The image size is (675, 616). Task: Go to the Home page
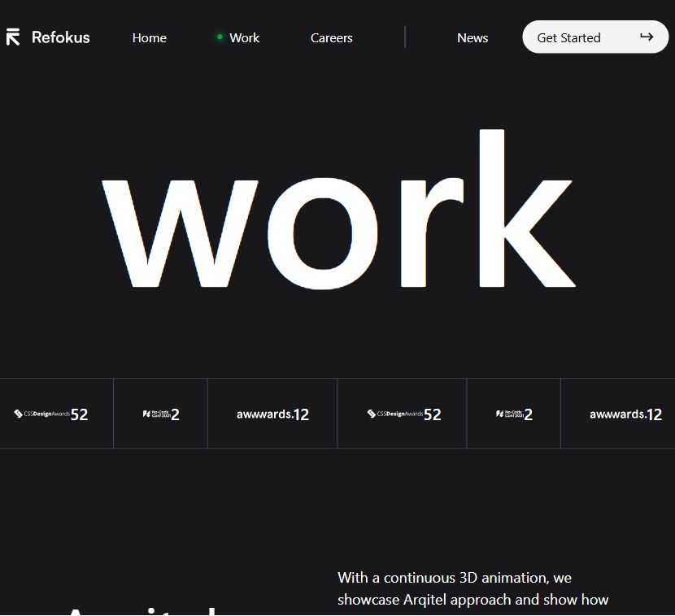tap(150, 38)
